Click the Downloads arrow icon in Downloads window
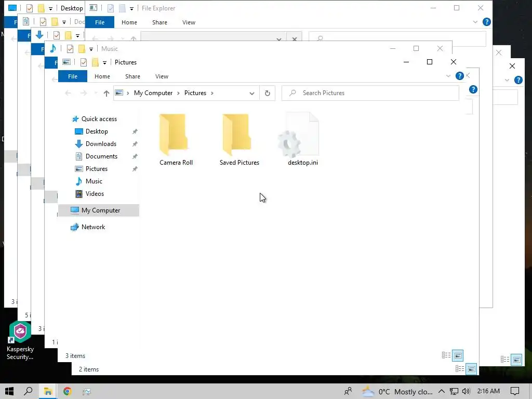This screenshot has height=399, width=532. [x=39, y=35]
